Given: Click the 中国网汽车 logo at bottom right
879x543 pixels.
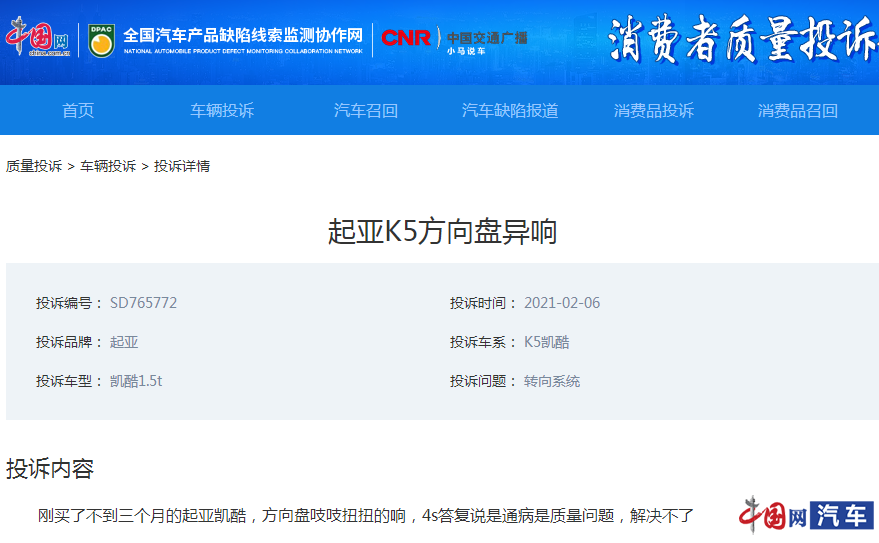Looking at the screenshot, I should pyautogui.click(x=806, y=516).
